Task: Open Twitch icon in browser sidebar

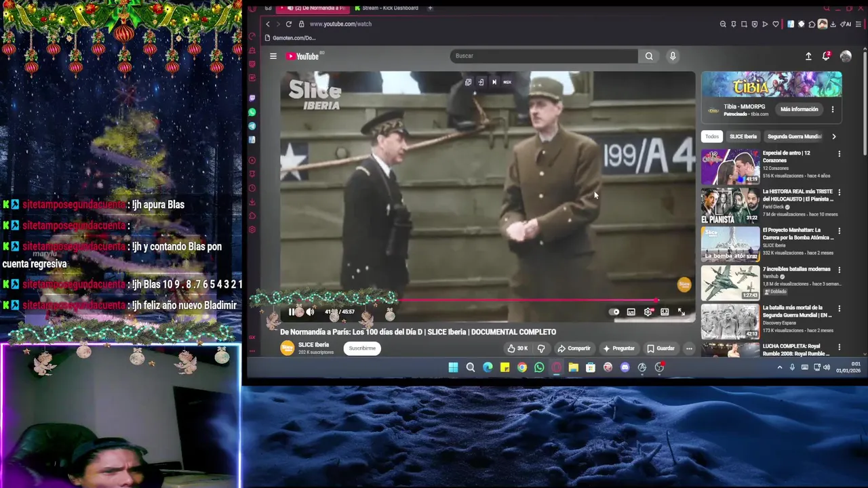Action: click(x=252, y=98)
